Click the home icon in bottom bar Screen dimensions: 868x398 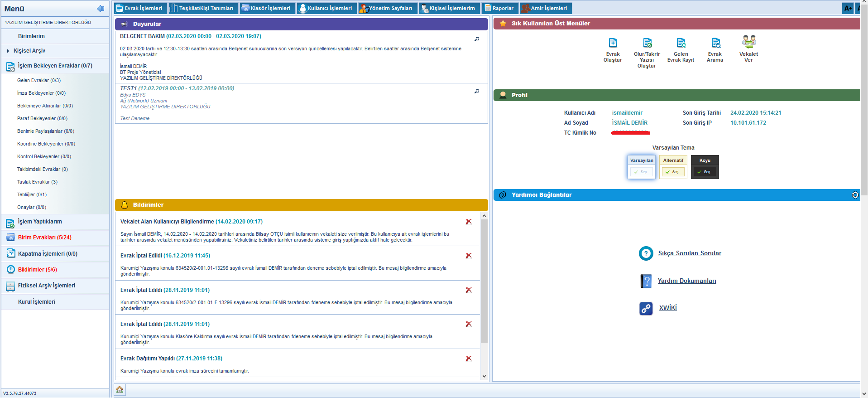pos(120,389)
